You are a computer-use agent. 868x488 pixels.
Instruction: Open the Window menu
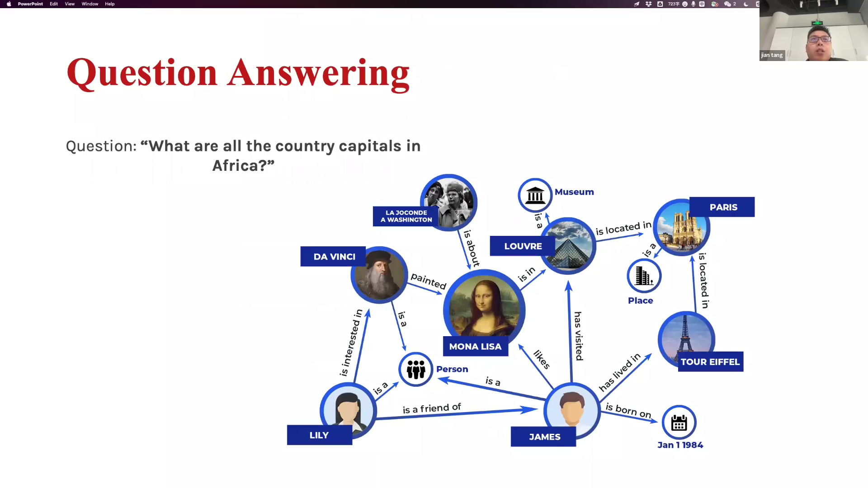coord(90,4)
